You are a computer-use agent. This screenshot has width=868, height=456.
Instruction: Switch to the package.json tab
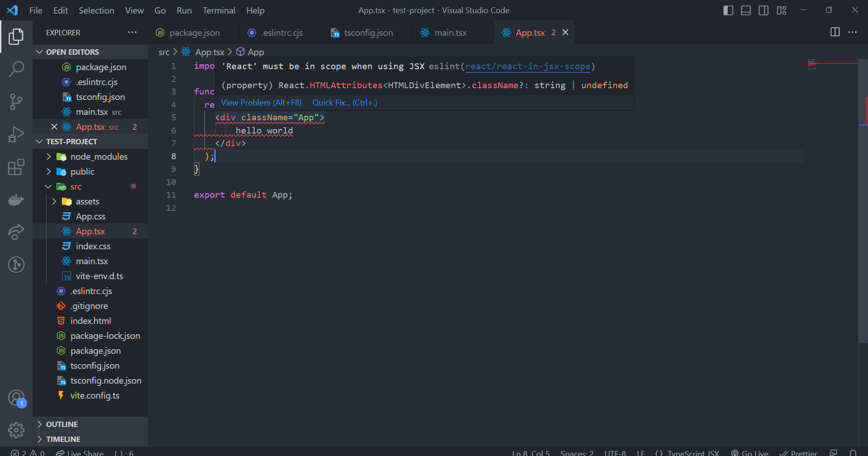194,33
